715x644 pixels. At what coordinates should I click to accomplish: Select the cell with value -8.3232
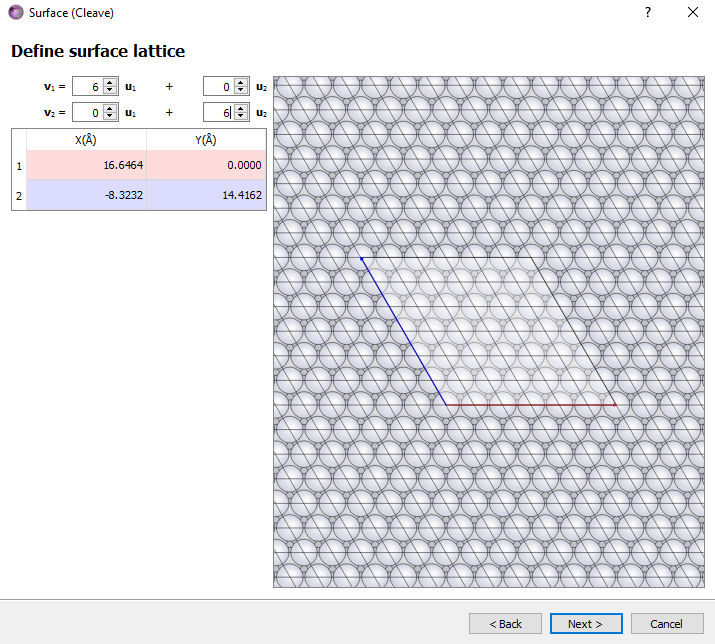[x=87, y=195]
